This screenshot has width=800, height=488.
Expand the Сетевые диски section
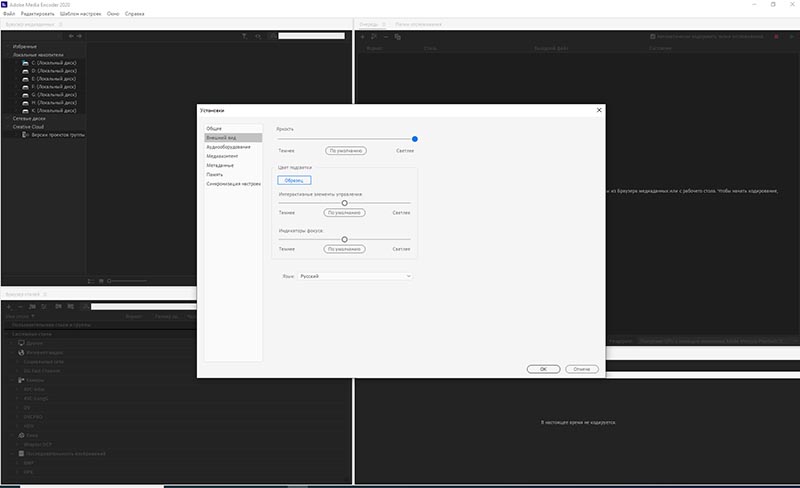tap(8, 118)
